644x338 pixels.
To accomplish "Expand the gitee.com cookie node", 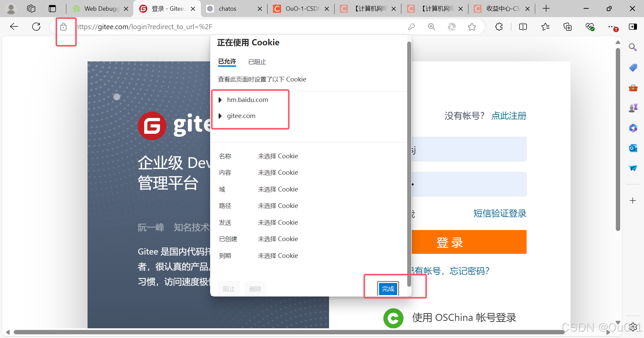I will click(220, 116).
